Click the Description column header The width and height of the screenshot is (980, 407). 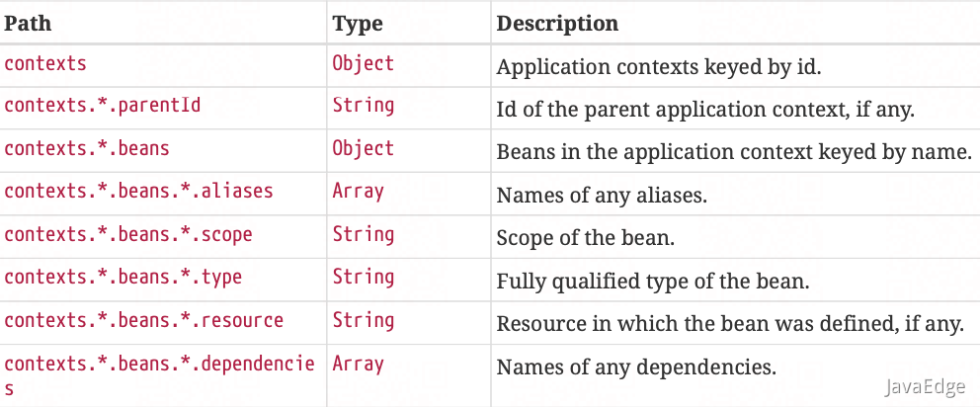[x=557, y=23]
